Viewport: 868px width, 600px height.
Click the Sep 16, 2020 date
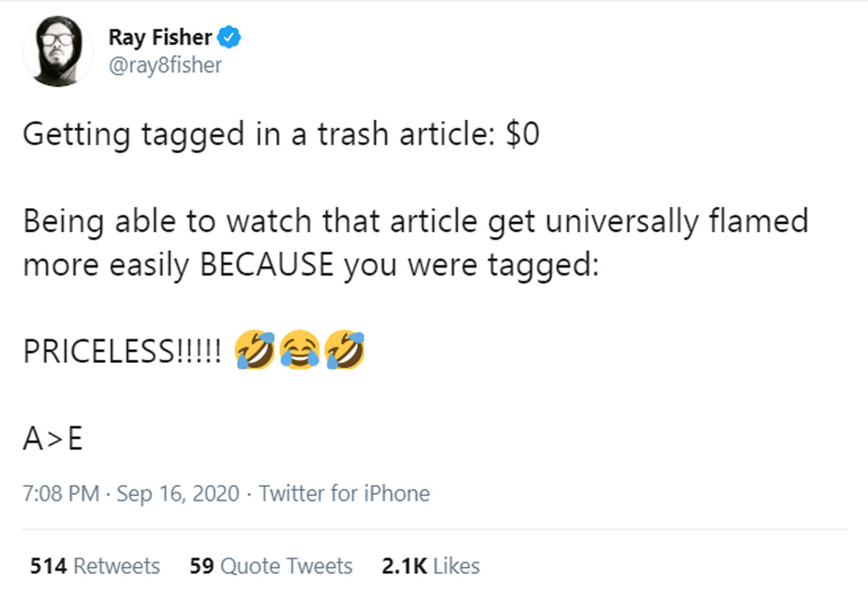(x=178, y=494)
